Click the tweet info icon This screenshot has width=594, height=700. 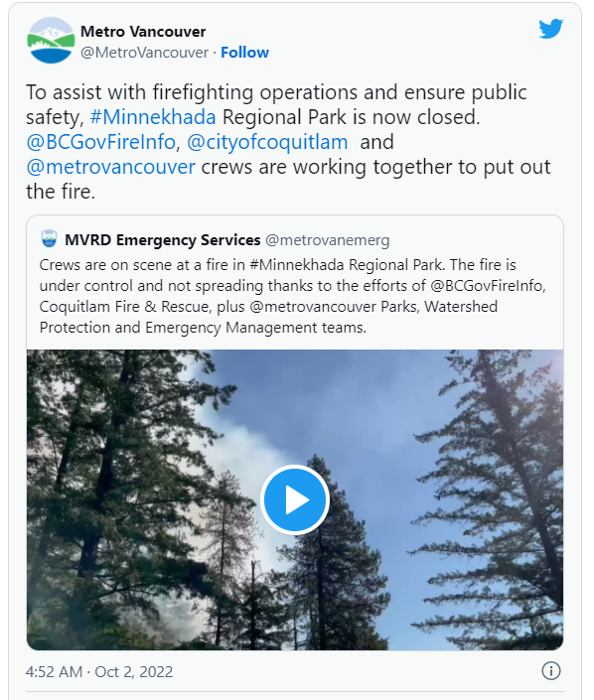click(x=550, y=671)
